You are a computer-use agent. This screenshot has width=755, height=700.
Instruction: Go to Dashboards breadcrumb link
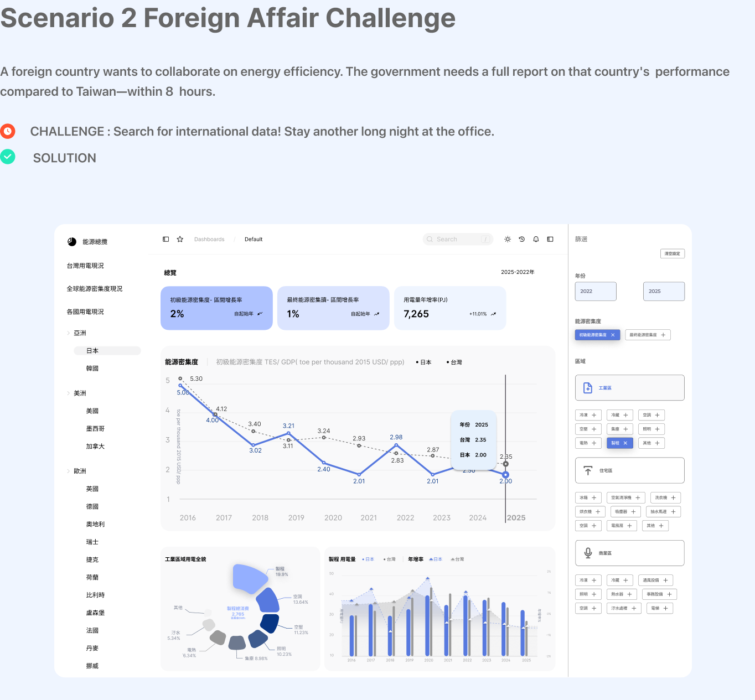click(x=209, y=240)
